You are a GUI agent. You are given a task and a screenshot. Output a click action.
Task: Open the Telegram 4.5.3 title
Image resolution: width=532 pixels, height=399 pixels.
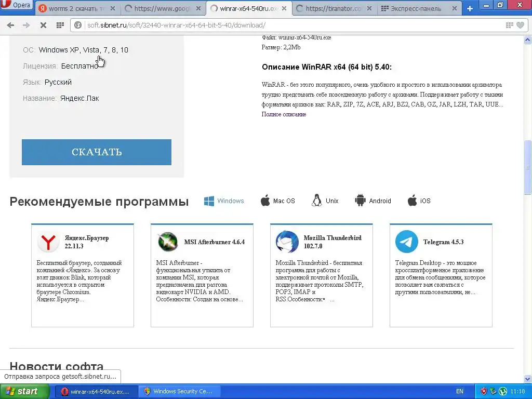[443, 242]
